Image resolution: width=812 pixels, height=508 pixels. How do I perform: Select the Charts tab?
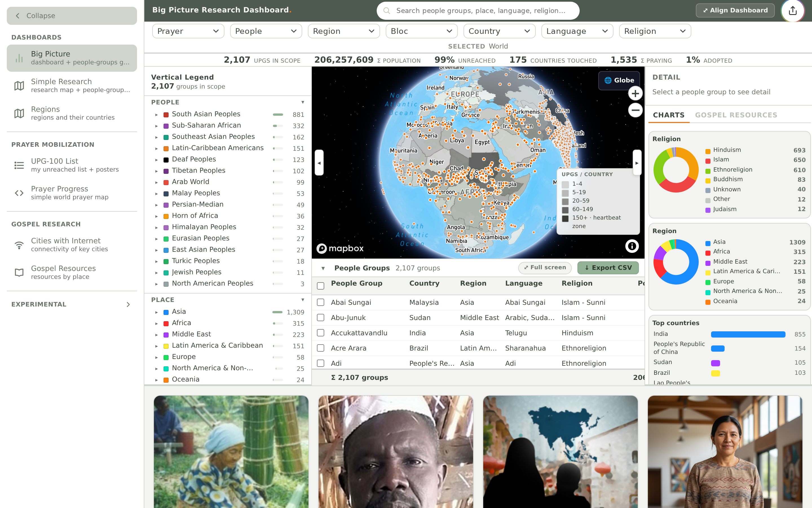(668, 115)
